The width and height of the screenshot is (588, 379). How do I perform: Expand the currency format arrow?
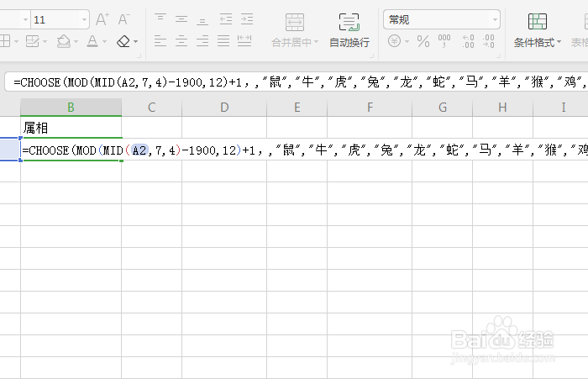pos(407,41)
